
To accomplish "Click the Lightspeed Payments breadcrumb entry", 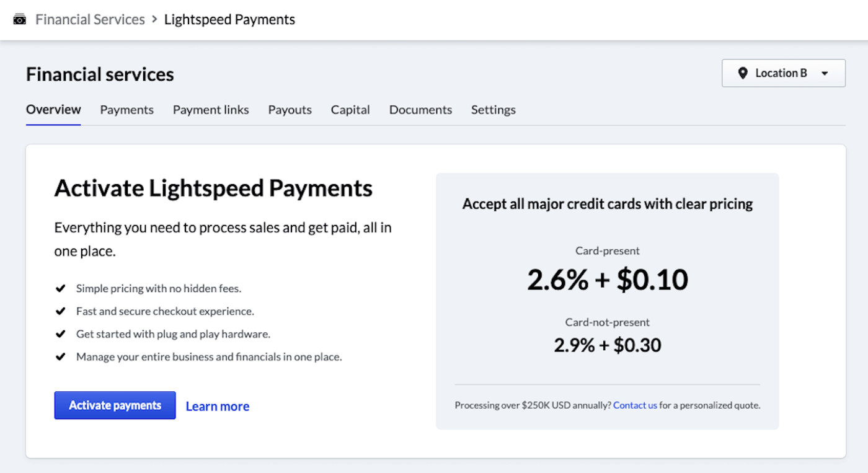I will (x=229, y=19).
